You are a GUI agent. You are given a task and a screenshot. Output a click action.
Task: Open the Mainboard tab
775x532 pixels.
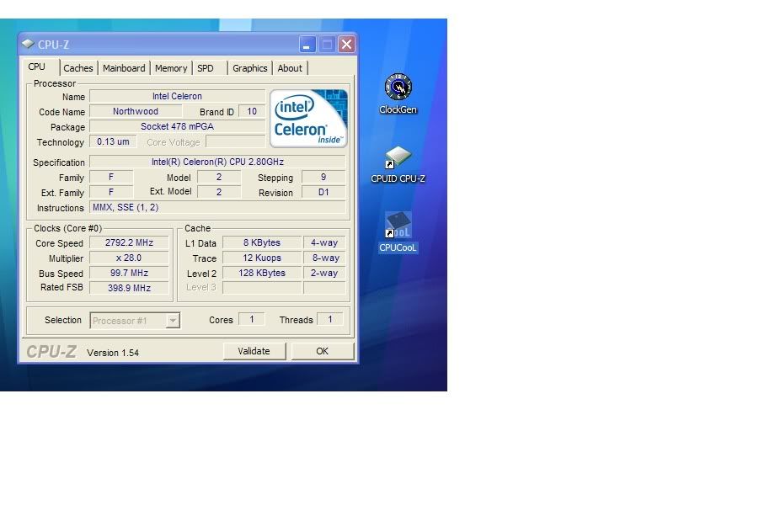pyautogui.click(x=124, y=68)
